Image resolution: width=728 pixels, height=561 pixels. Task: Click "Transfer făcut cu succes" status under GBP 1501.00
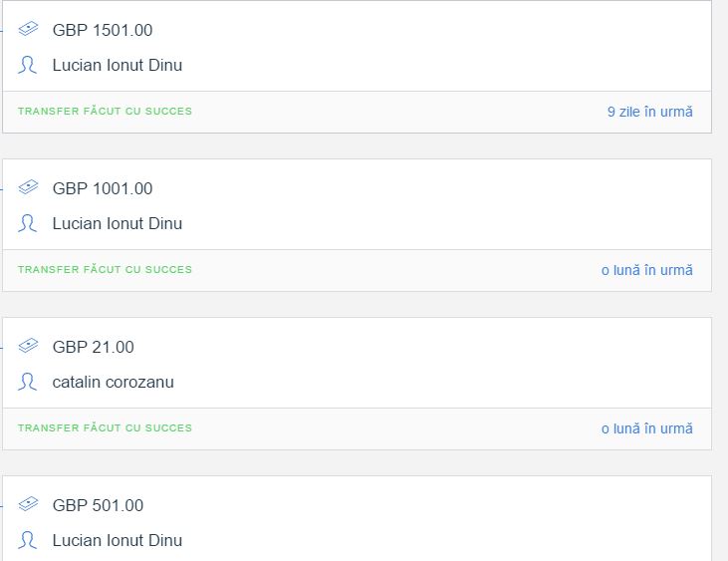click(x=105, y=112)
